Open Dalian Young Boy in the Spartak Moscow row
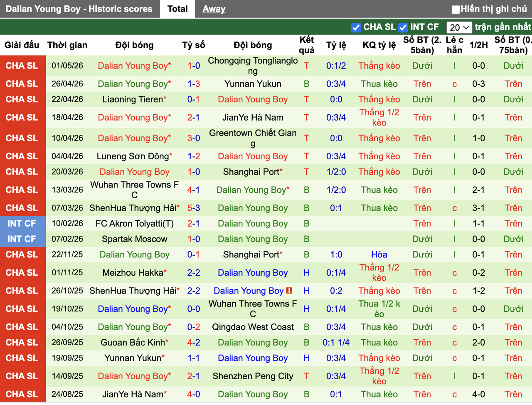 click(253, 239)
